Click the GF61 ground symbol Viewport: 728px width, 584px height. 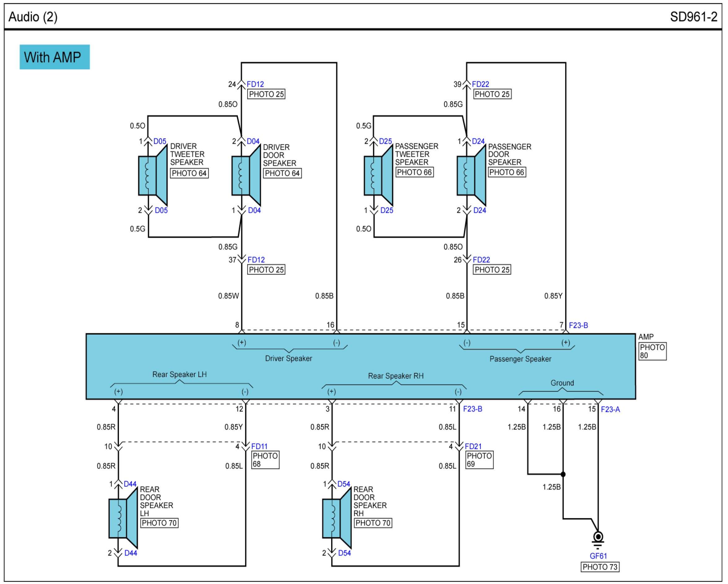click(598, 541)
